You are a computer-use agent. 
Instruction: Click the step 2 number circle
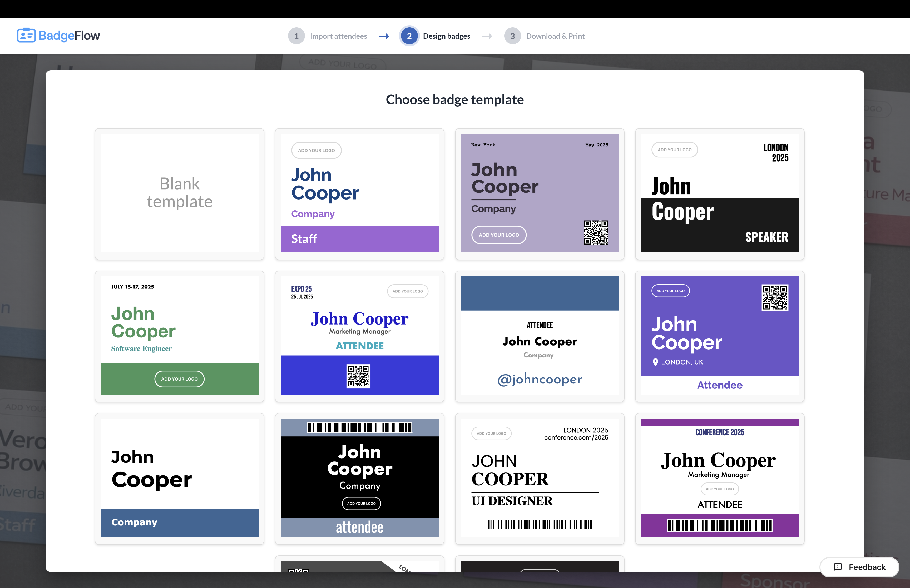pos(409,36)
